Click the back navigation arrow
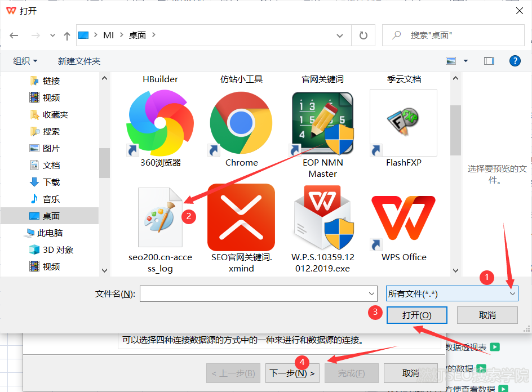Screen dimensions: 532x392 [14, 35]
